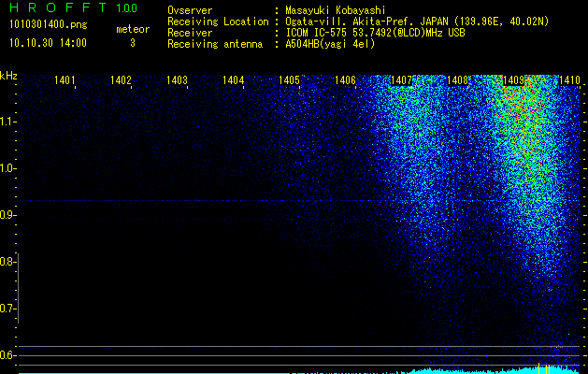Click time marker 1409
Screen dimensions: 588x374
513,79
